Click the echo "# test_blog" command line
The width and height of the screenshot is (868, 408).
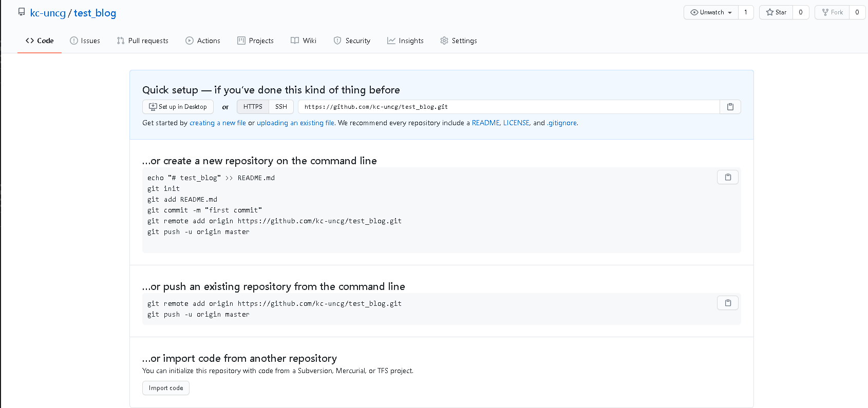coord(211,178)
